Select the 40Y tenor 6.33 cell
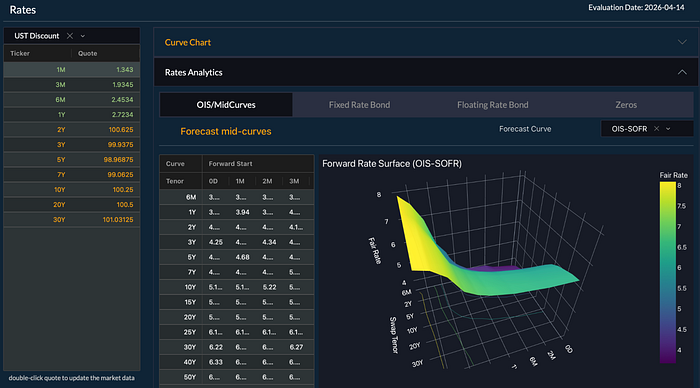700x388 pixels. coord(216,362)
